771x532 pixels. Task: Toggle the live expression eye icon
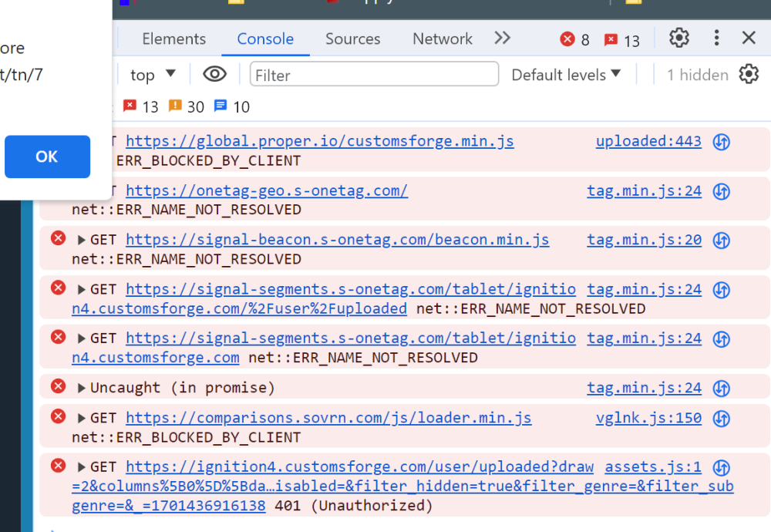(214, 74)
